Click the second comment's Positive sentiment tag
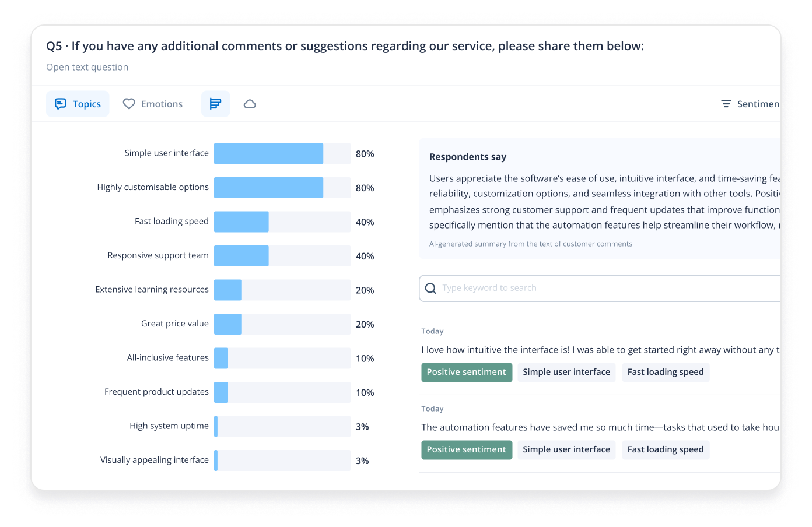The height and width of the screenshot is (527, 812). [x=467, y=450]
